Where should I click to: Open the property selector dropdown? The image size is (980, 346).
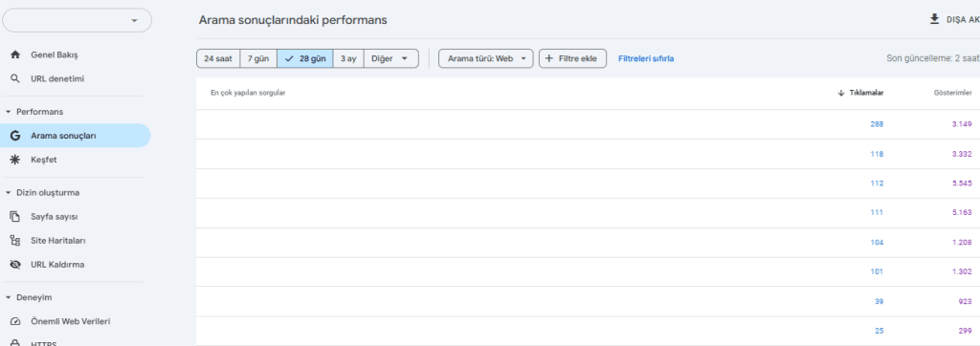tap(77, 21)
